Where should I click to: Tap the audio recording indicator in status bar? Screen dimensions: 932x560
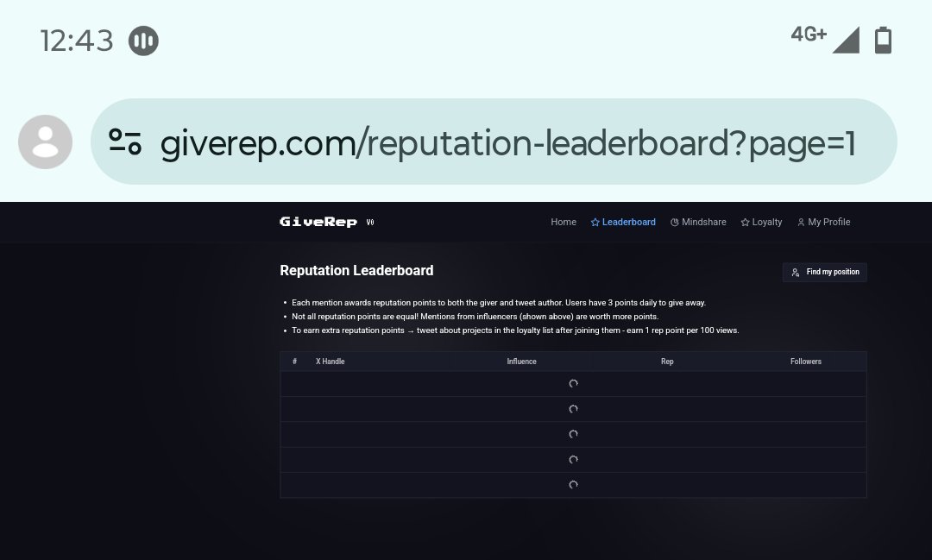coord(144,41)
